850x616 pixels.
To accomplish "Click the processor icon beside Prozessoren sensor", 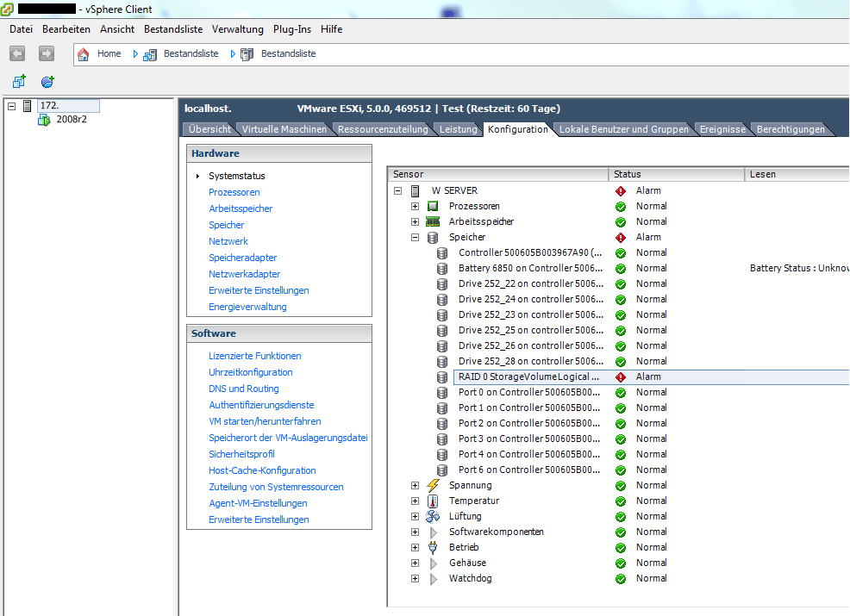I will click(x=432, y=206).
